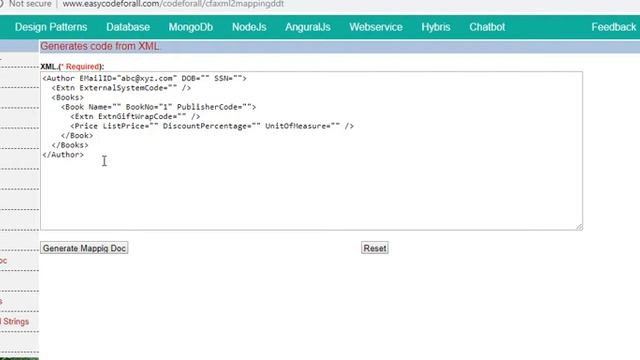
Task: Click the browser address bar URL
Action: (x=173, y=4)
